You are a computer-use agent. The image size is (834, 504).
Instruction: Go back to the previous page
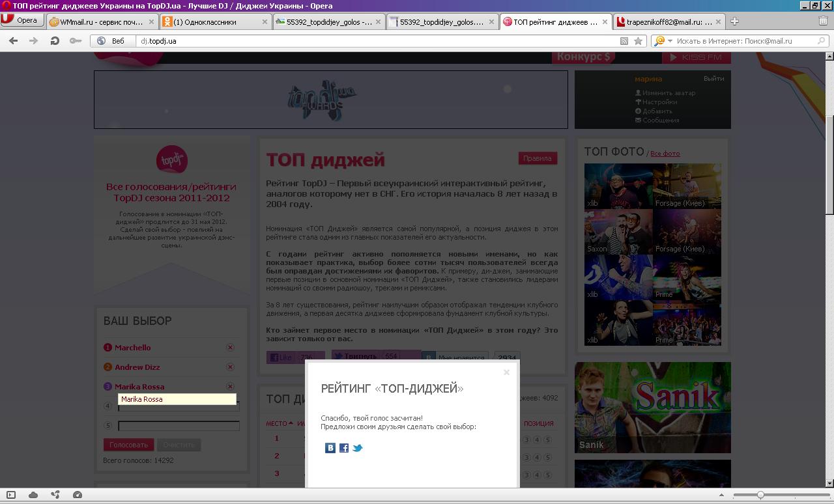[13, 40]
